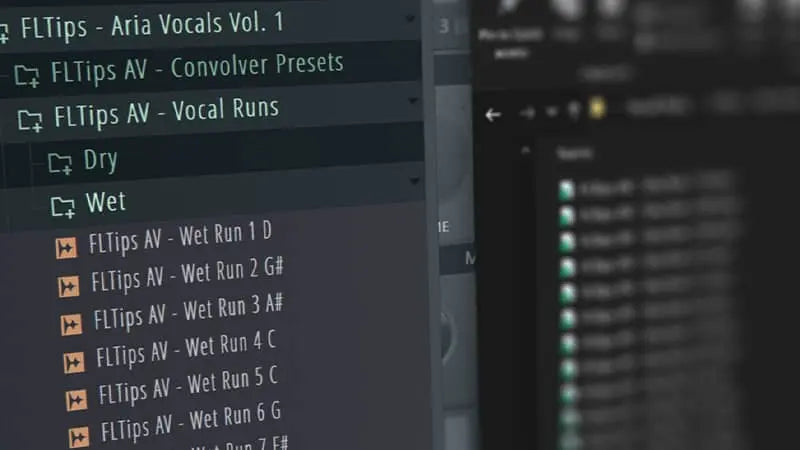Click the waveform icon for Wet Run 2 G#
This screenshot has height=450, width=800.
[x=68, y=286]
